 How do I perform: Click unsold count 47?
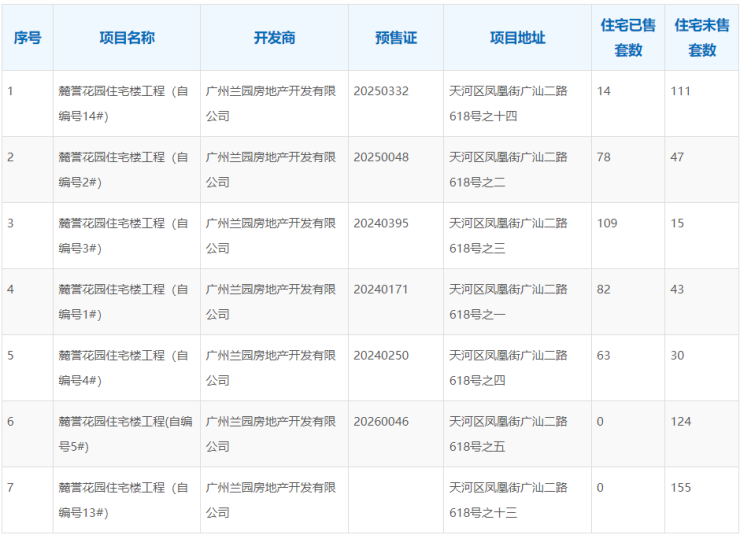click(677, 157)
